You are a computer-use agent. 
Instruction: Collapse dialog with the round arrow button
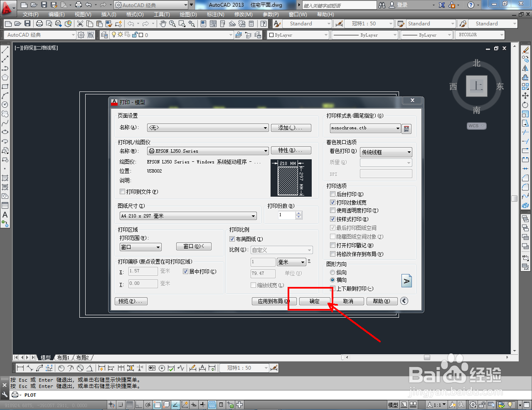[404, 301]
